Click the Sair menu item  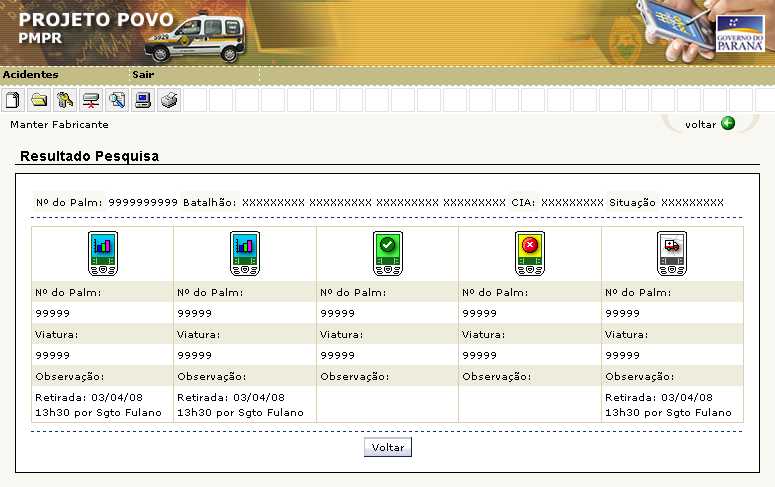(x=143, y=75)
